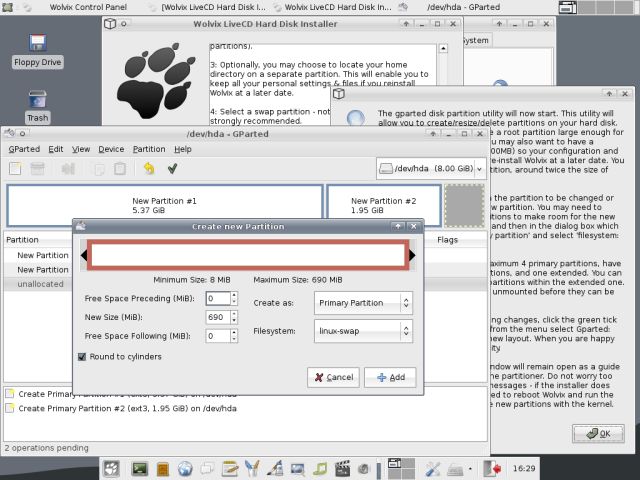
Task: Select New Partition #2 block in disk map
Action: click(x=384, y=205)
